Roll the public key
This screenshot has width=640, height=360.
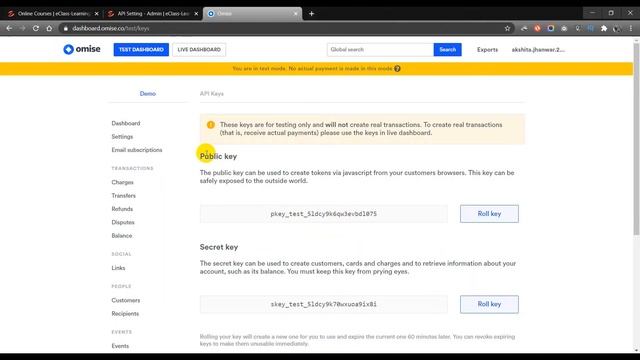point(489,213)
